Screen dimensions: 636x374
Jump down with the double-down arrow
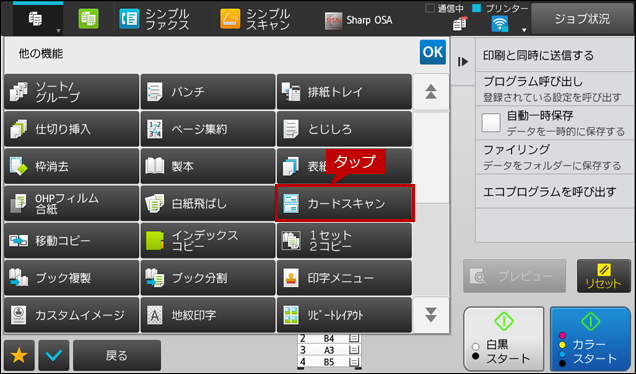431,314
